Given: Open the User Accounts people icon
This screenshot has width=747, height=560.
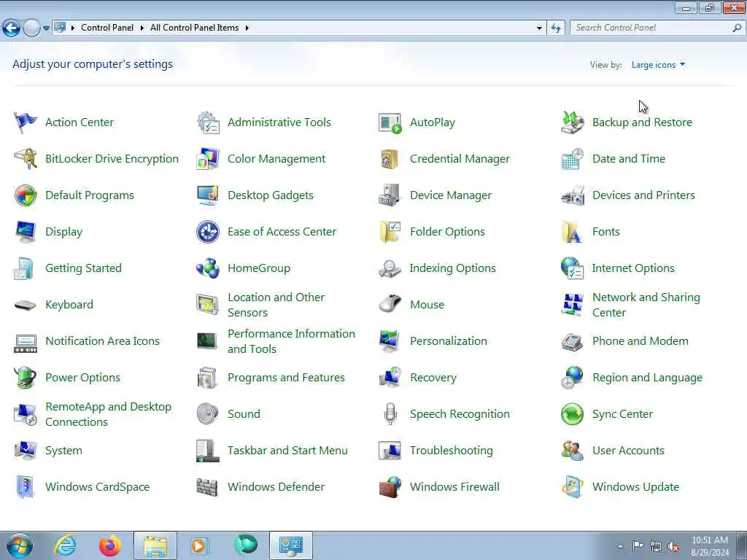Looking at the screenshot, I should [x=572, y=451].
